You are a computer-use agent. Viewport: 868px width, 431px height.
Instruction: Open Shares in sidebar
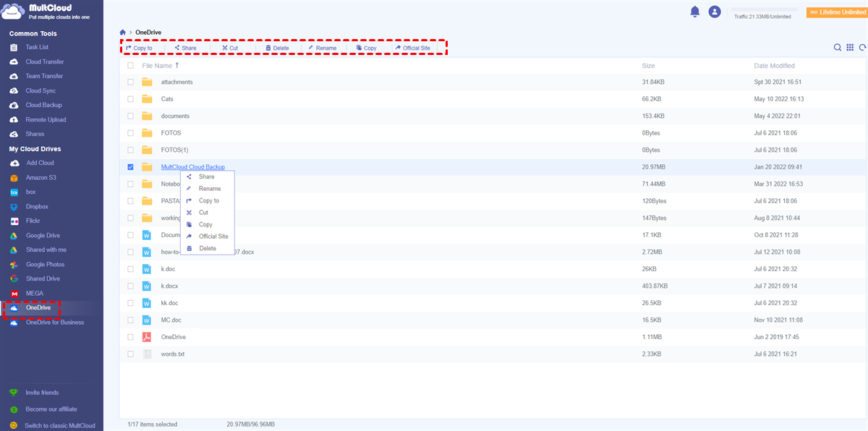coord(35,134)
